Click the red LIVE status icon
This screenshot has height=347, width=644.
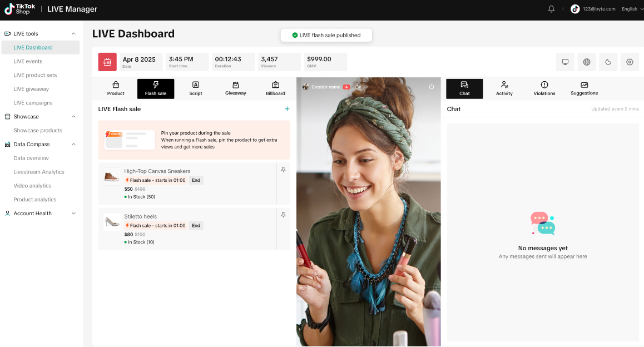tap(107, 62)
